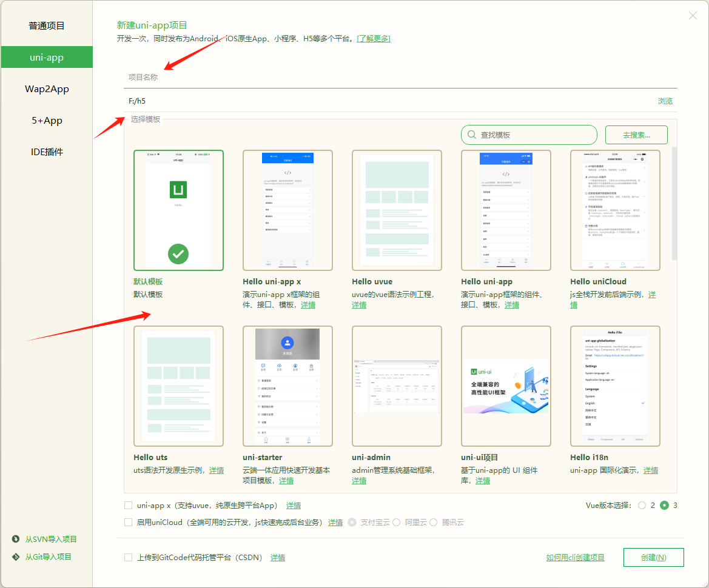The height and width of the screenshot is (588, 709).
Task: Click 如何用cli创建项目 link
Action: point(575,558)
